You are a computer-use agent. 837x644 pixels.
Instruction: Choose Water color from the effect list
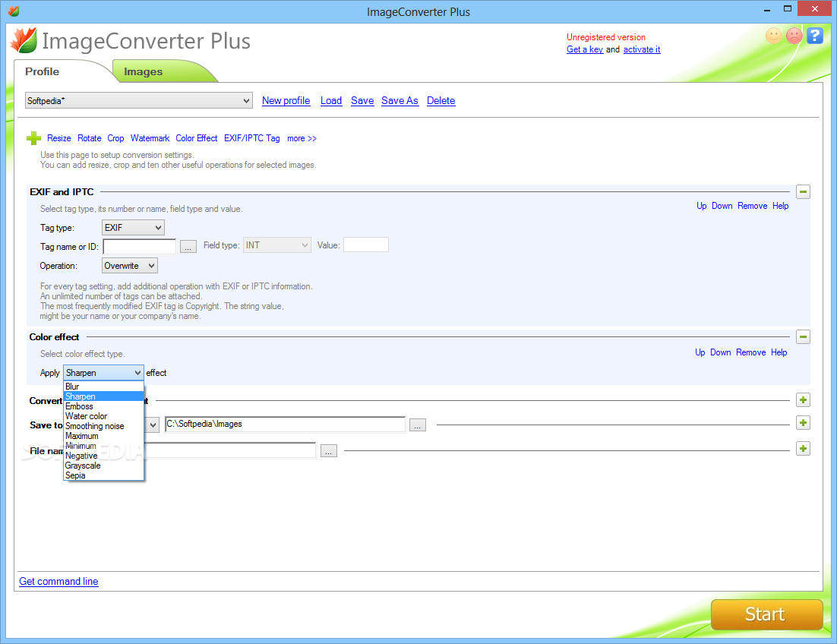(103, 416)
